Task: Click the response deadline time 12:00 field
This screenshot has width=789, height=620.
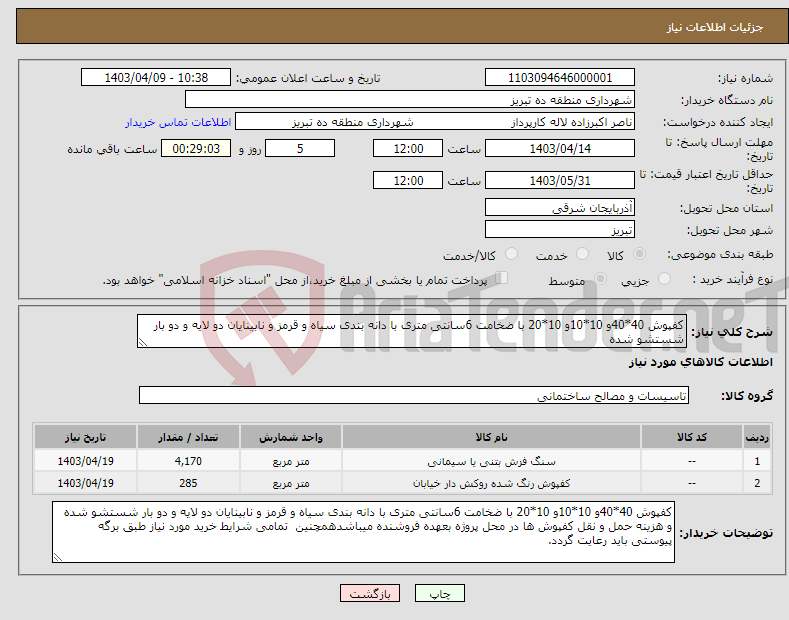Action: (x=408, y=148)
